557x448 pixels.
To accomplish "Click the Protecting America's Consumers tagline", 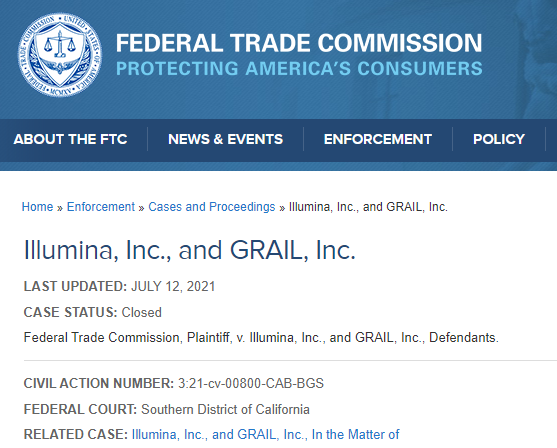I will tap(299, 69).
